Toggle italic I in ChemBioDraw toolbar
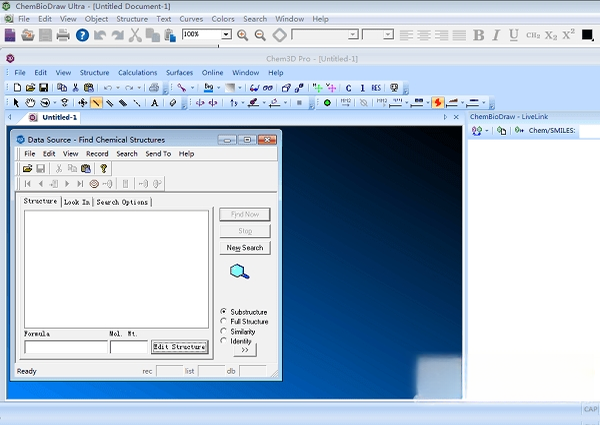600x425 pixels. (496, 35)
